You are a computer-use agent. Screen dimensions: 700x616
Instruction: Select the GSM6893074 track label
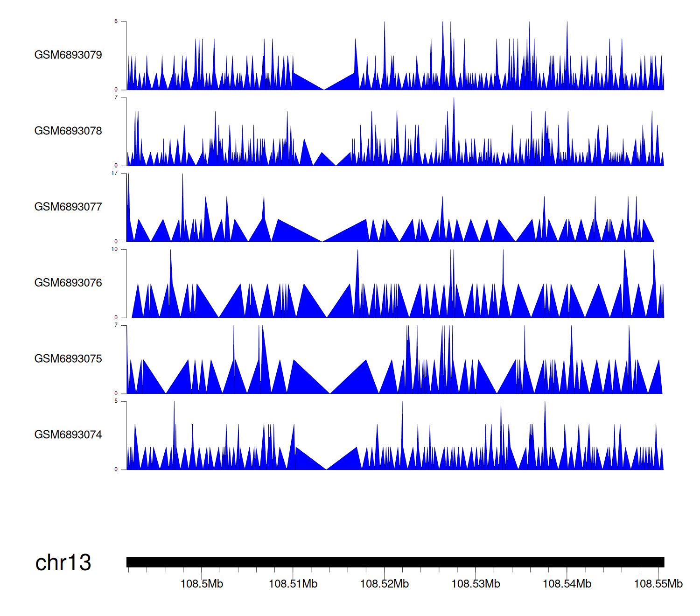point(68,435)
